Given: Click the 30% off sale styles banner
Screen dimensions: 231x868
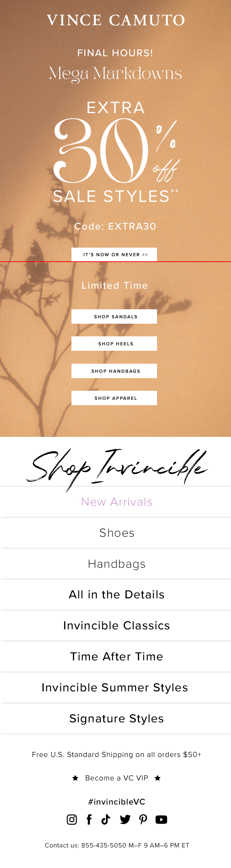Looking at the screenshot, I should click(x=116, y=151).
